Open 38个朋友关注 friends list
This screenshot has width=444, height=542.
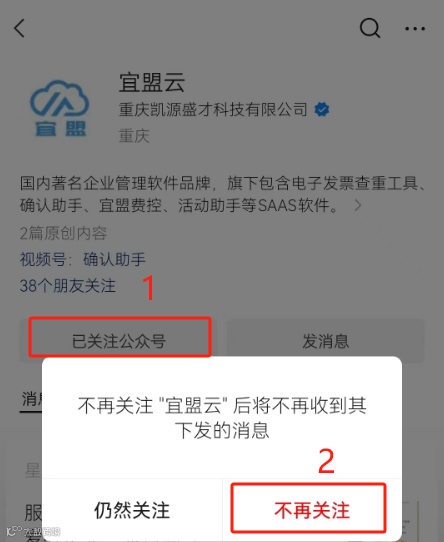(68, 286)
